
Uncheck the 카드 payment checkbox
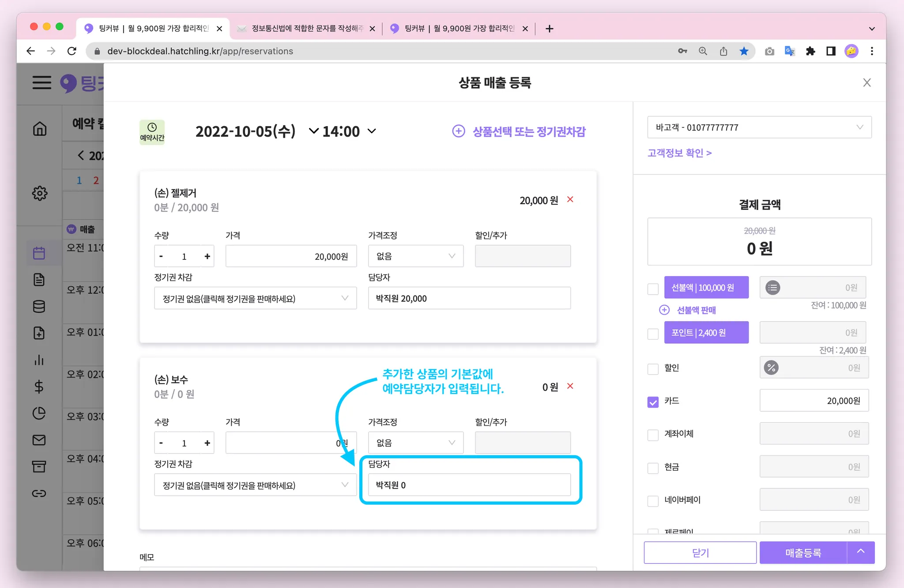(x=653, y=401)
